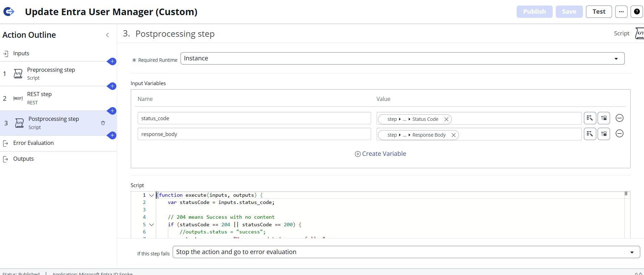Screen dimensions: 644x275
Task: Remove the Status Code data pill
Action: 446,119
